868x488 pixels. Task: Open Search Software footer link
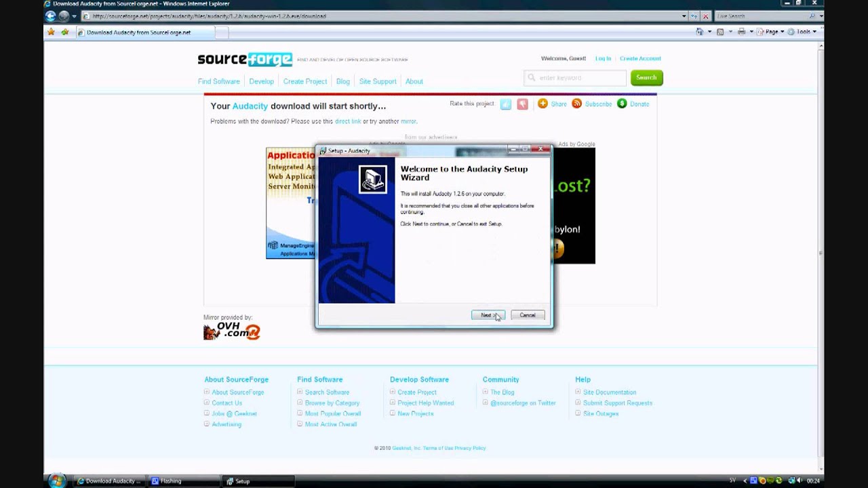tap(327, 392)
